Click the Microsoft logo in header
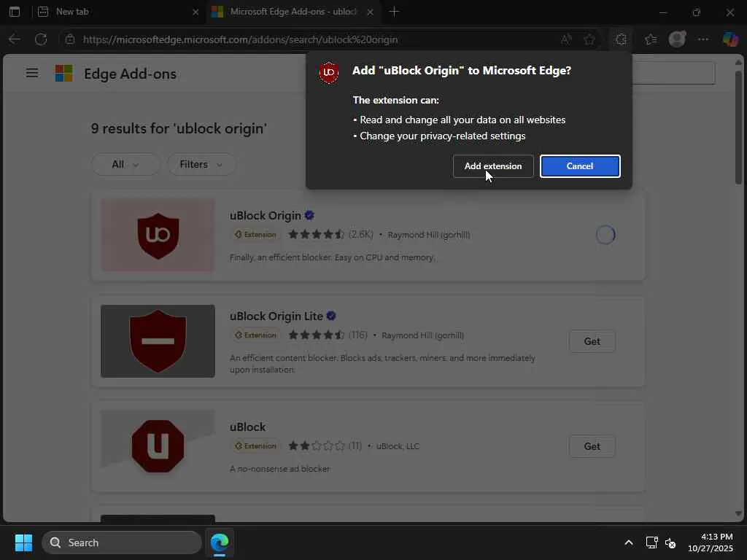This screenshot has width=747, height=560. 64,74
